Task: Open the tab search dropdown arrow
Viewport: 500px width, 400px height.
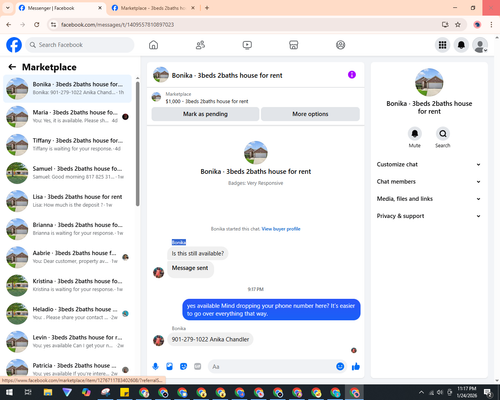Action: pyautogui.click(x=8, y=8)
